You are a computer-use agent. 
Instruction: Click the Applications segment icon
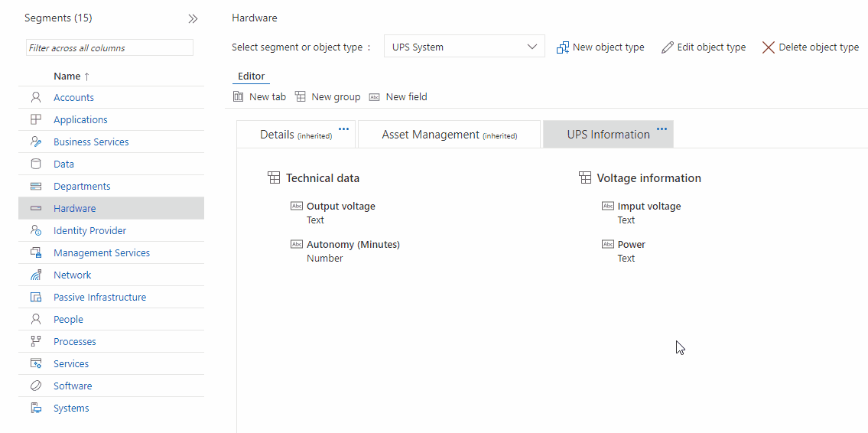pos(35,119)
